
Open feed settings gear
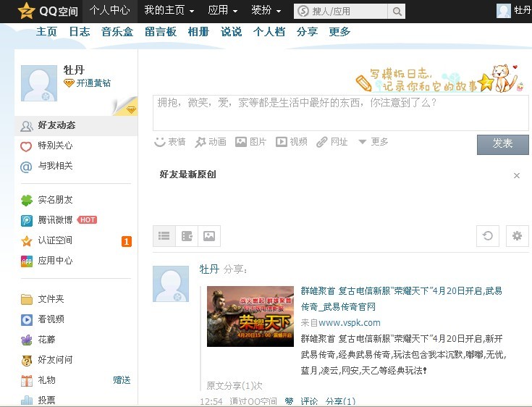click(517, 236)
